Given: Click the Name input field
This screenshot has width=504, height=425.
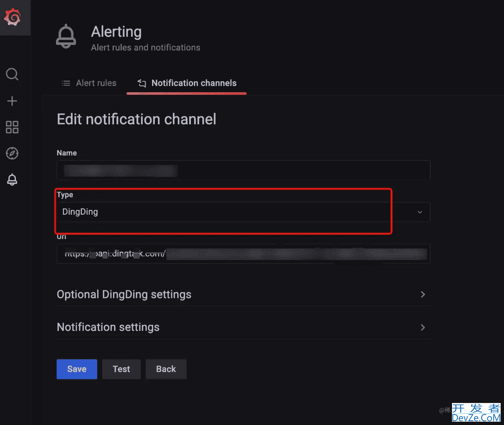Looking at the screenshot, I should [x=243, y=170].
